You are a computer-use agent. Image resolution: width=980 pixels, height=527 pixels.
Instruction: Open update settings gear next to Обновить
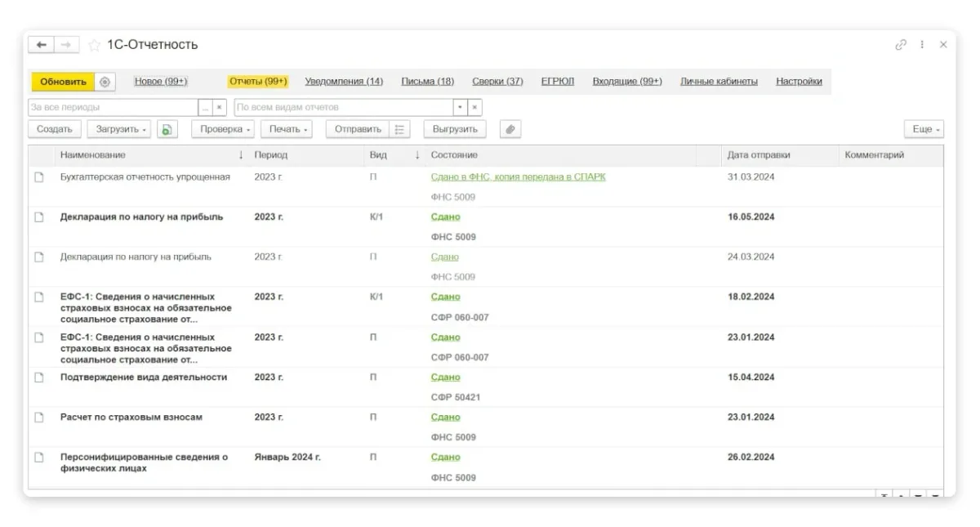click(105, 82)
